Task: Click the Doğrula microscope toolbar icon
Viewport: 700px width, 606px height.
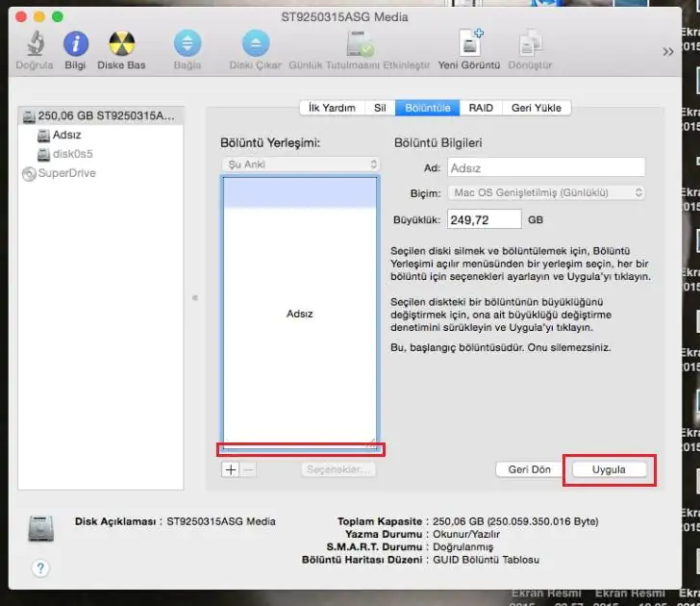Action: click(x=35, y=43)
